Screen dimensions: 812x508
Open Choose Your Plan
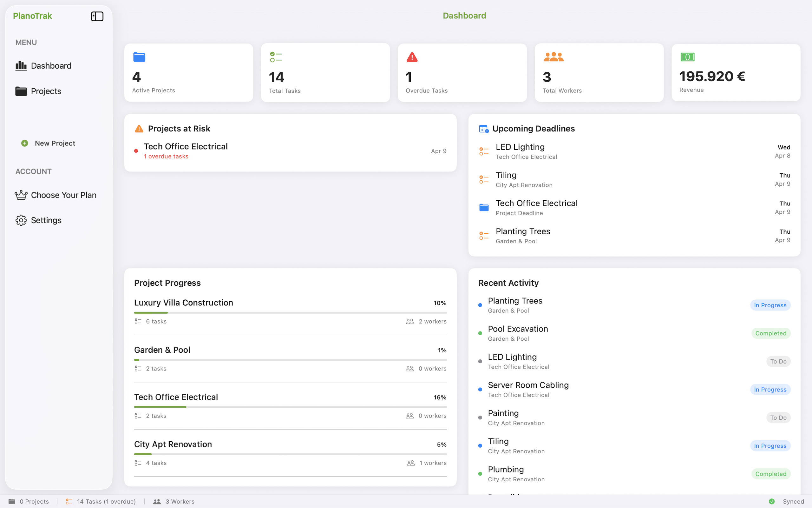coord(59,195)
